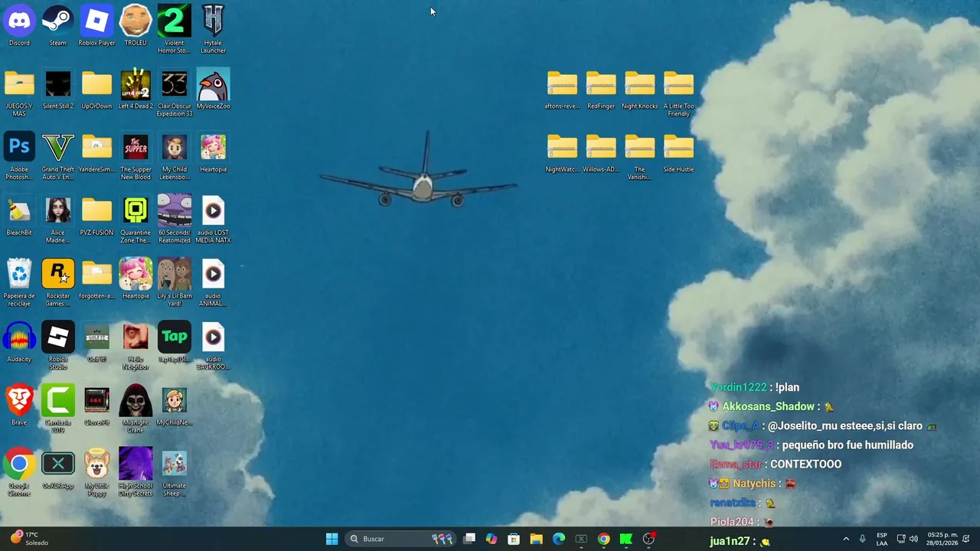
Task: Open the clock showing 05:25 p. m.
Action: point(942,539)
